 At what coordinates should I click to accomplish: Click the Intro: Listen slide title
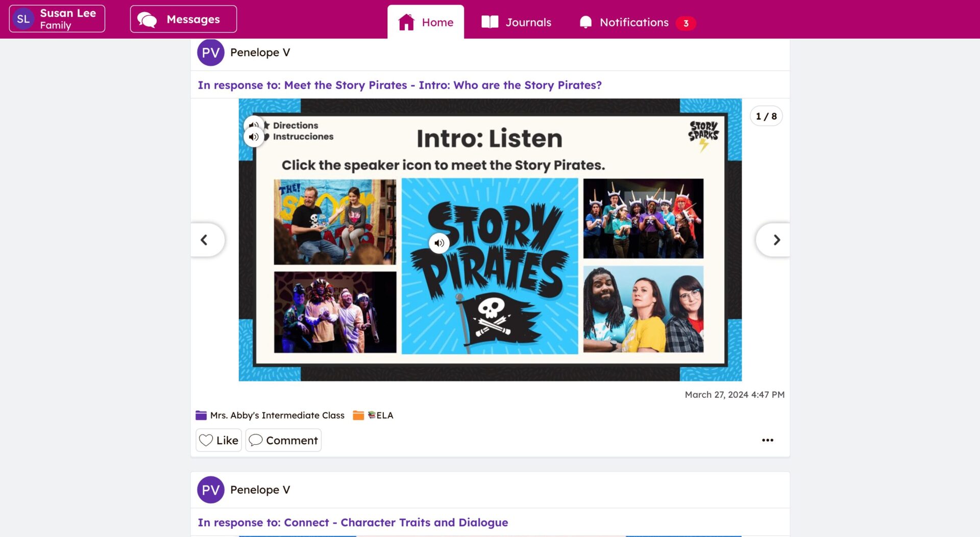pos(489,139)
